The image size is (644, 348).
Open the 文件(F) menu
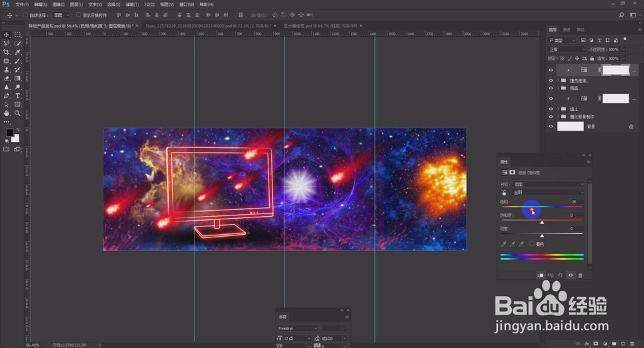pyautogui.click(x=22, y=5)
